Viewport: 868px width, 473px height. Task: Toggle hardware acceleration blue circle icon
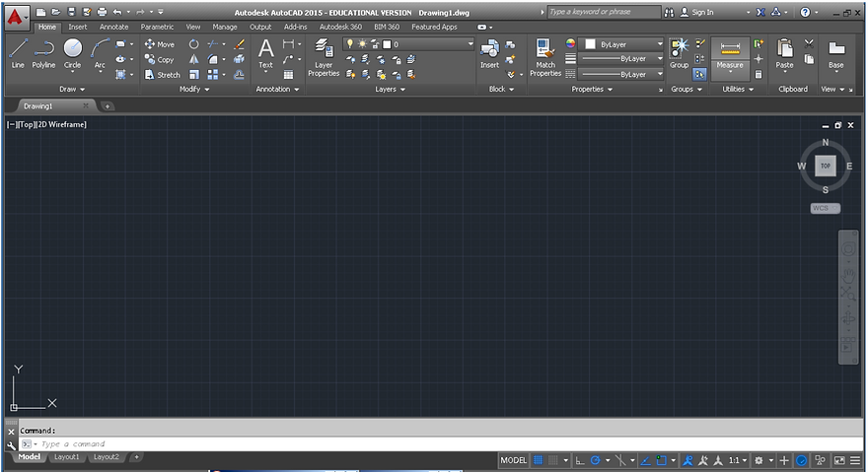click(801, 460)
